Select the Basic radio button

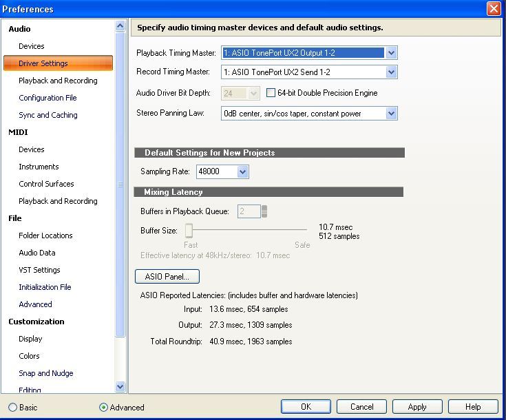[x=13, y=407]
